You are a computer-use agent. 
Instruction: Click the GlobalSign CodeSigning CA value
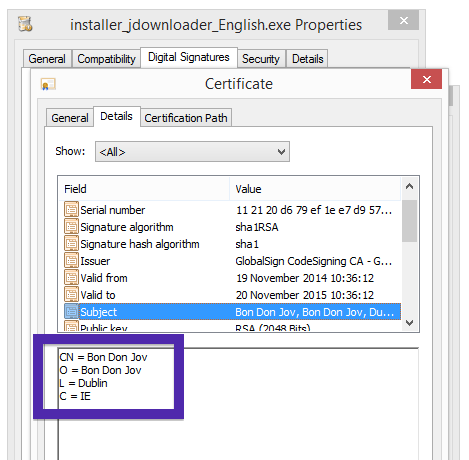tap(313, 261)
